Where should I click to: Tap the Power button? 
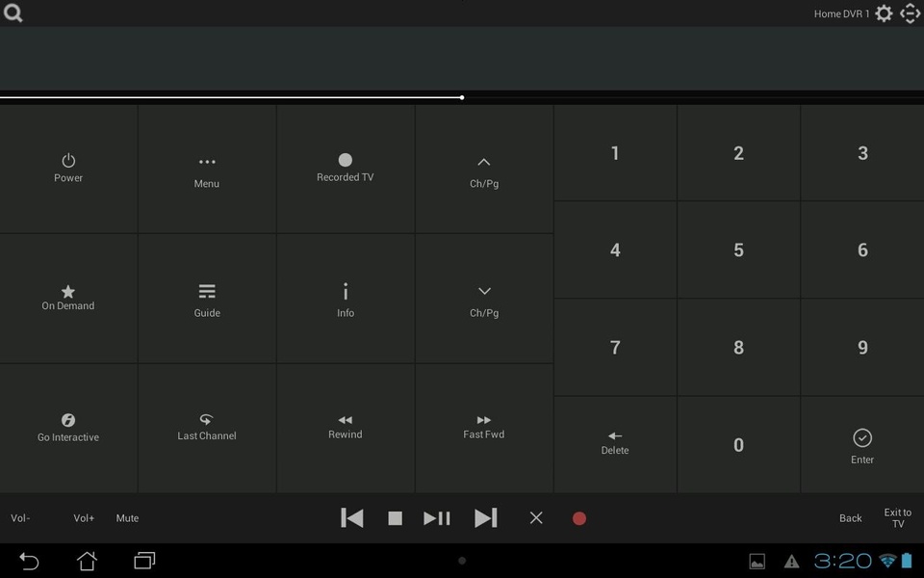[x=68, y=169]
